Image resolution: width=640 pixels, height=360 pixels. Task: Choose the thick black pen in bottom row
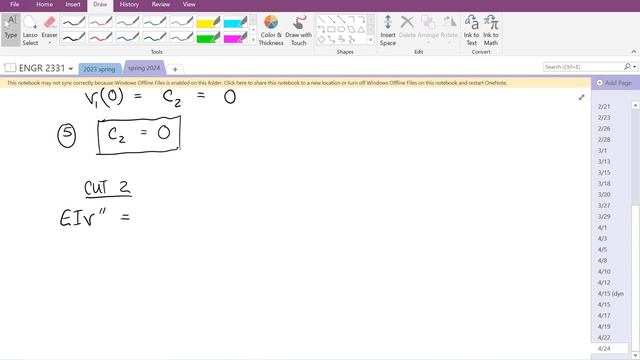73,38
